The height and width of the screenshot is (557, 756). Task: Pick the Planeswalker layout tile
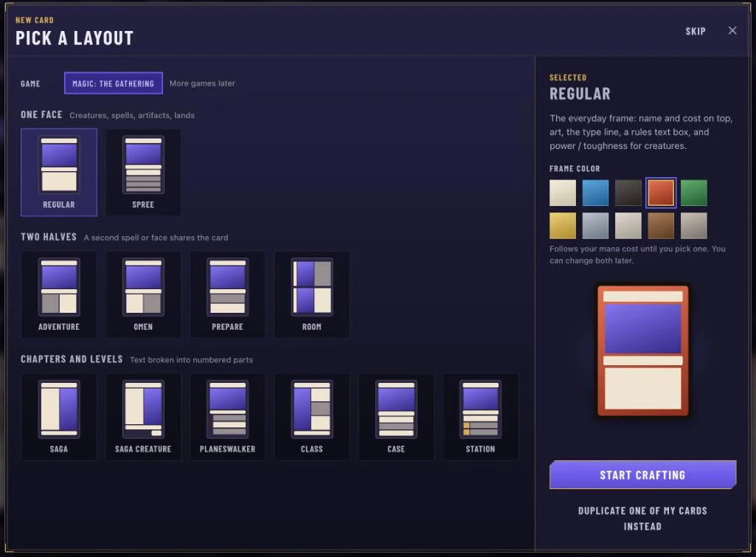228,417
